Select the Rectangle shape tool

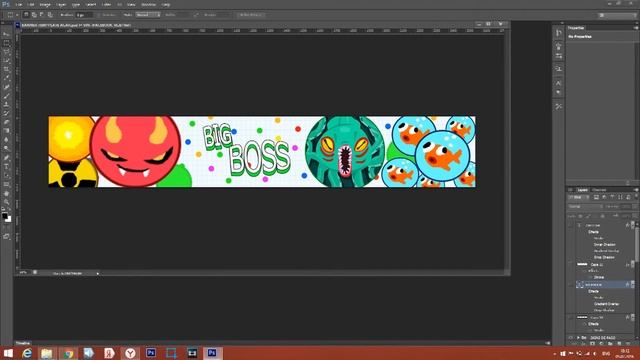[x=7, y=184]
